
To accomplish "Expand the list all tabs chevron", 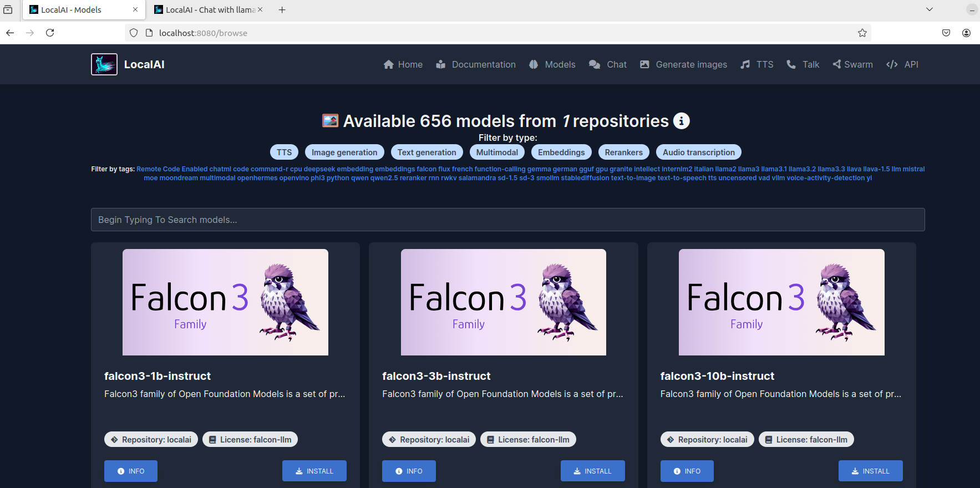I will 930,9.
